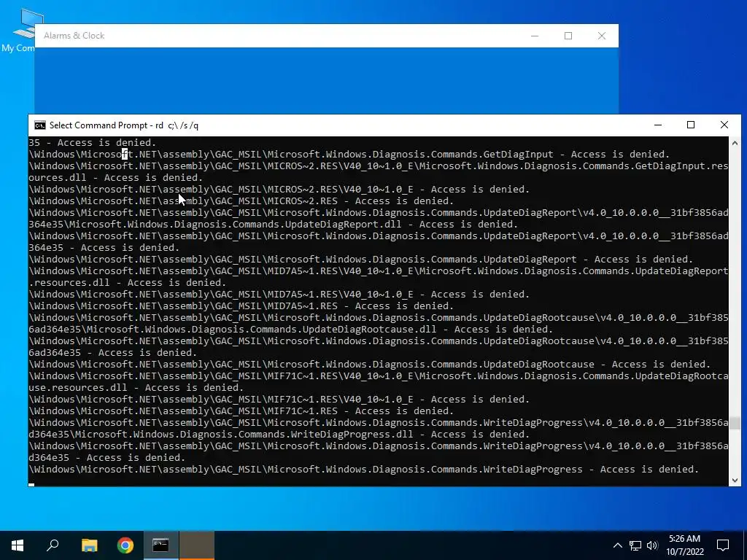747x560 pixels.
Task: Click the Command Prompt scrollbar thumb
Action: 735,423
